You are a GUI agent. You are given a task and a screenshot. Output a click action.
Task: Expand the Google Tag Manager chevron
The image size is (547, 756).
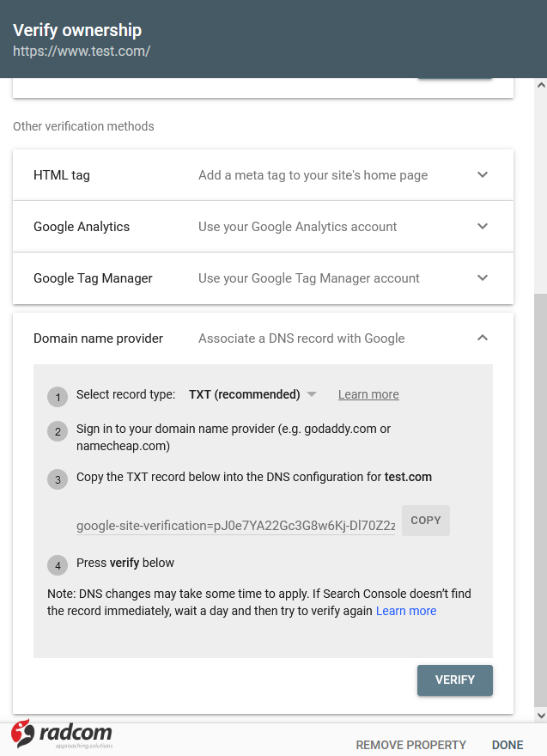click(483, 278)
